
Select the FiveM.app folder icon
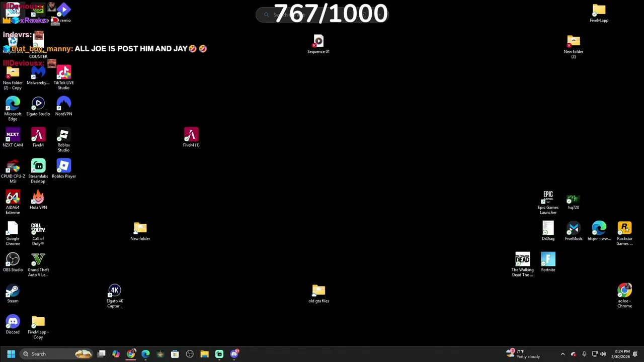[x=599, y=13]
